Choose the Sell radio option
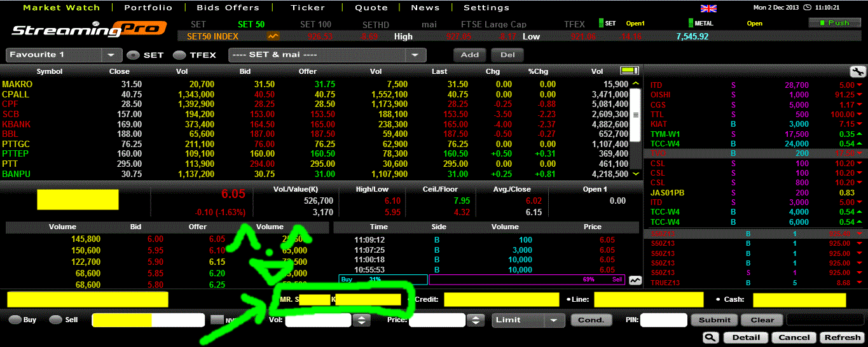Viewport: 868px width, 347px height. 55,320
